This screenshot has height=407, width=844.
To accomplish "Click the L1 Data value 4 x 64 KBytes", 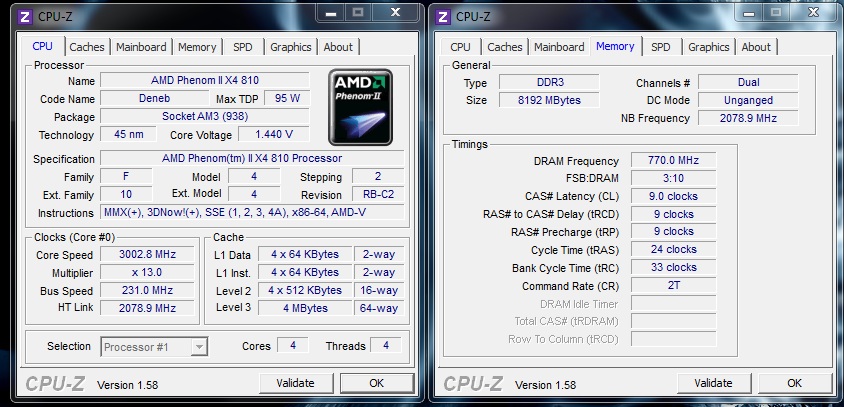I will pos(305,254).
